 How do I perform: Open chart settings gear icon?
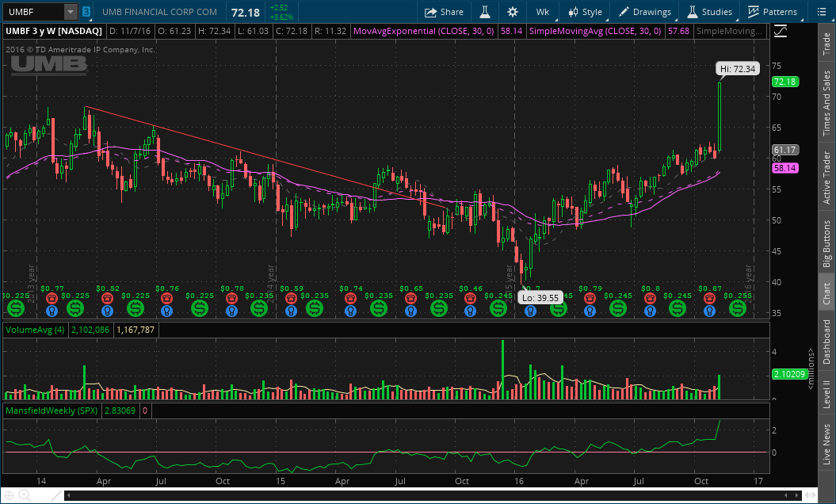click(513, 12)
